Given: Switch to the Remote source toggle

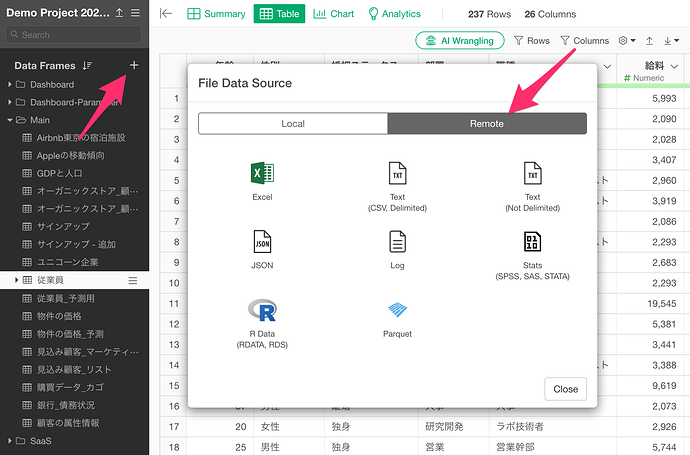Looking at the screenshot, I should tap(487, 124).
